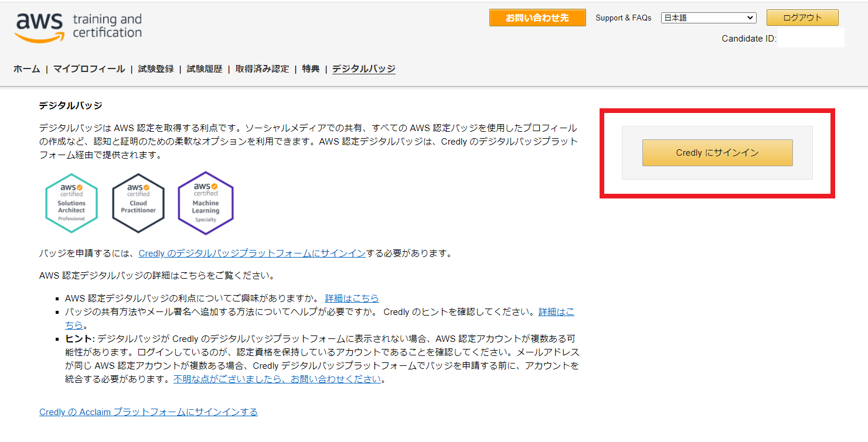Click the AWS training and certification logo

point(78,26)
